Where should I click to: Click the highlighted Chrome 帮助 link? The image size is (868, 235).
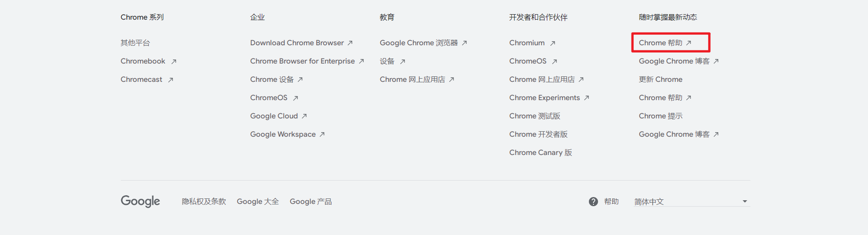(660, 43)
